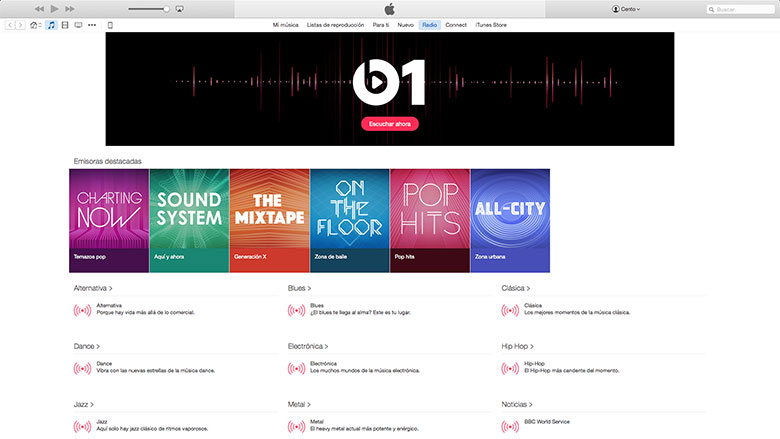This screenshot has width=780, height=439.
Task: Click 'Los muchos mundos de la música electrónica.'
Action: 365,371
